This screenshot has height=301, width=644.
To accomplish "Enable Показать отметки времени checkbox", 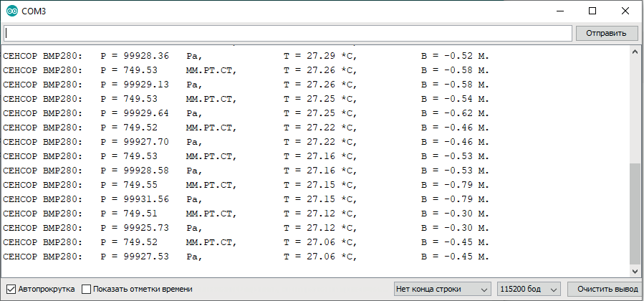I will (x=87, y=289).
